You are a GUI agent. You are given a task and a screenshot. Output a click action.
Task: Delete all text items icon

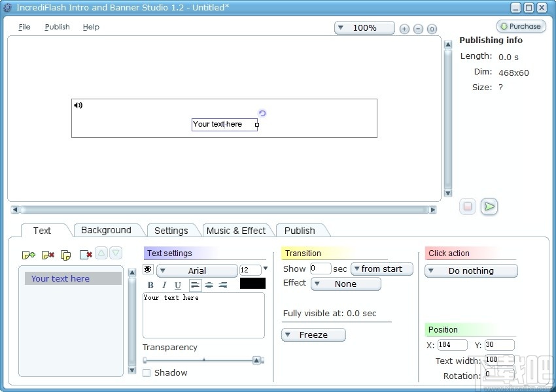tap(86, 255)
